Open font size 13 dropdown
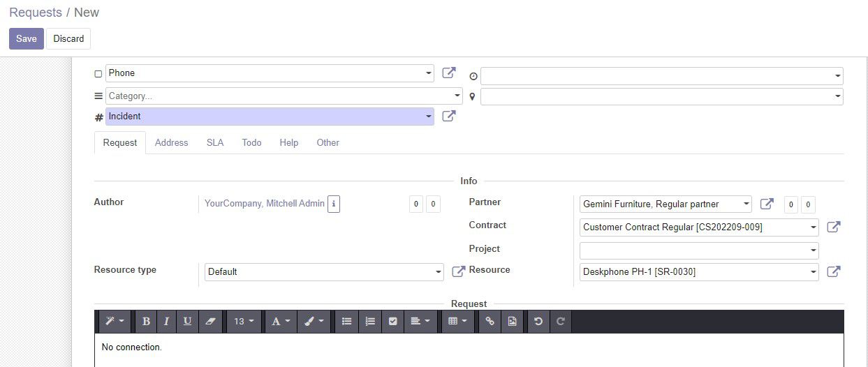 244,321
